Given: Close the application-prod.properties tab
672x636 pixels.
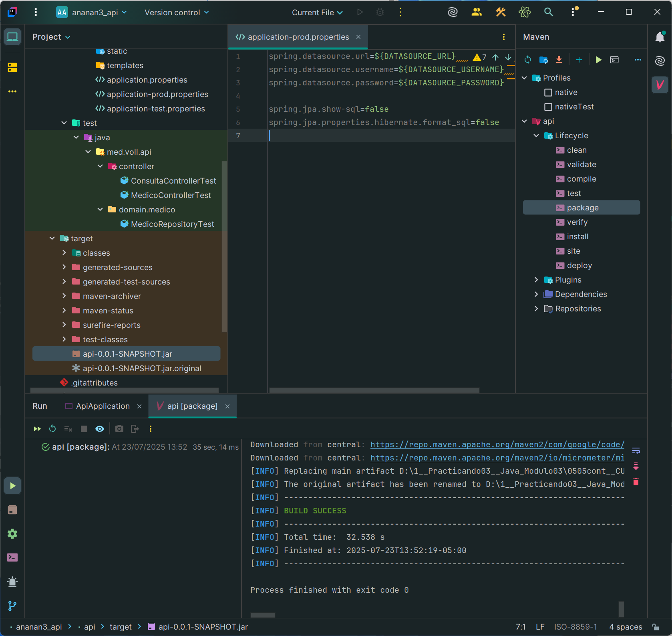Looking at the screenshot, I should (x=358, y=37).
